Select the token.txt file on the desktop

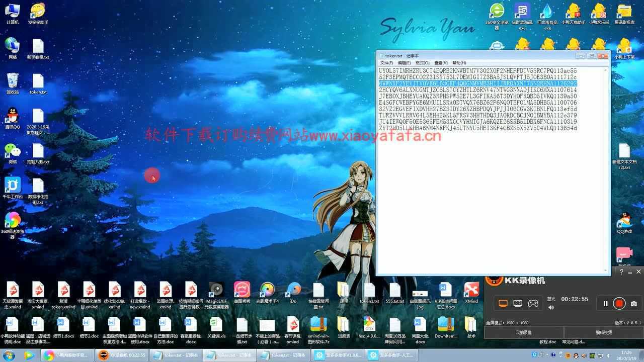pos(38,83)
